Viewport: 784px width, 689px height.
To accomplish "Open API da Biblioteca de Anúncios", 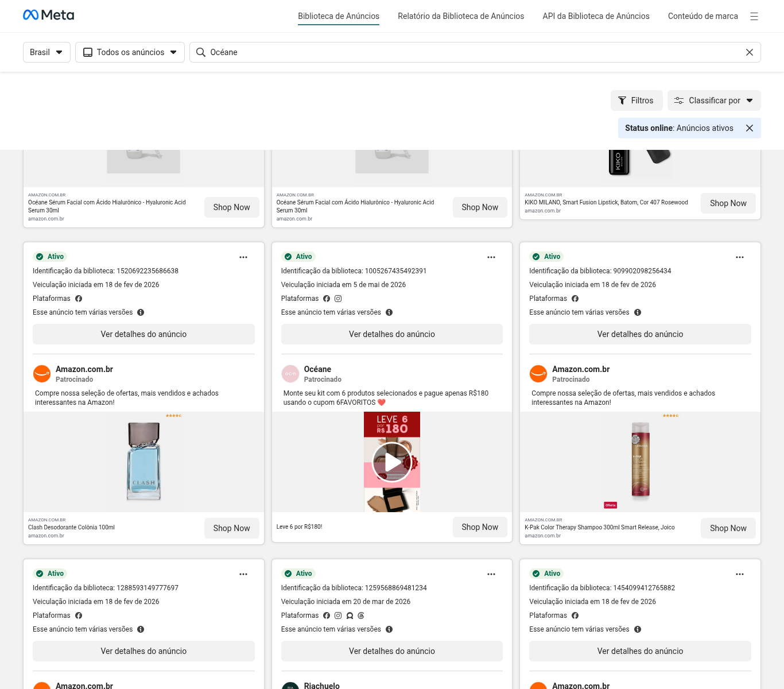I will pyautogui.click(x=596, y=16).
